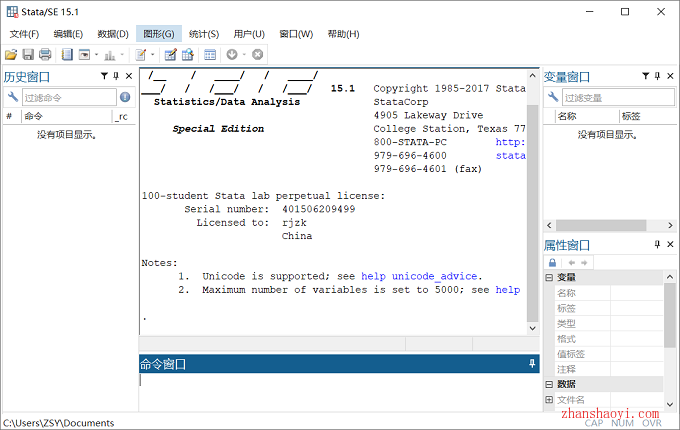
Task: Bring graph window forward via bar chart icon
Action: pos(110,55)
